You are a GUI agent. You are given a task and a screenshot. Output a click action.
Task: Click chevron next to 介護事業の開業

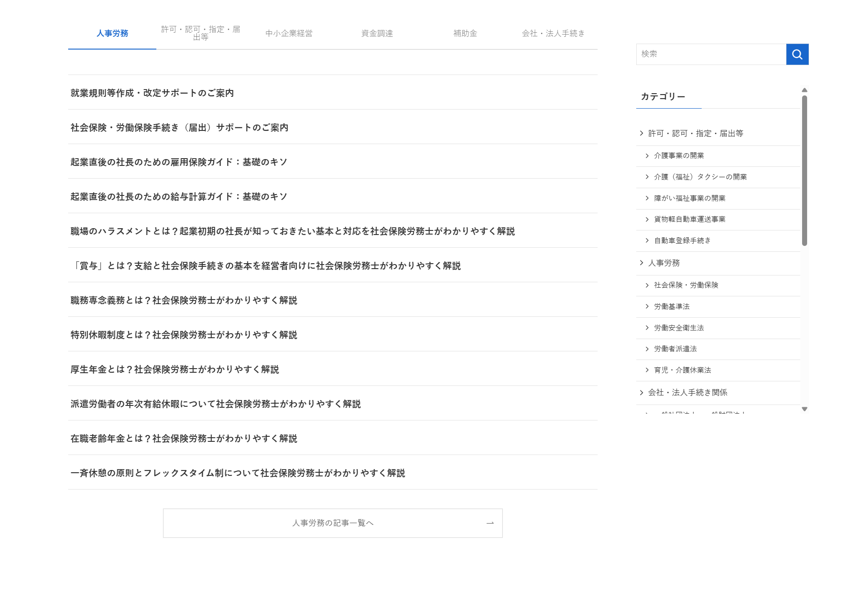pyautogui.click(x=647, y=156)
